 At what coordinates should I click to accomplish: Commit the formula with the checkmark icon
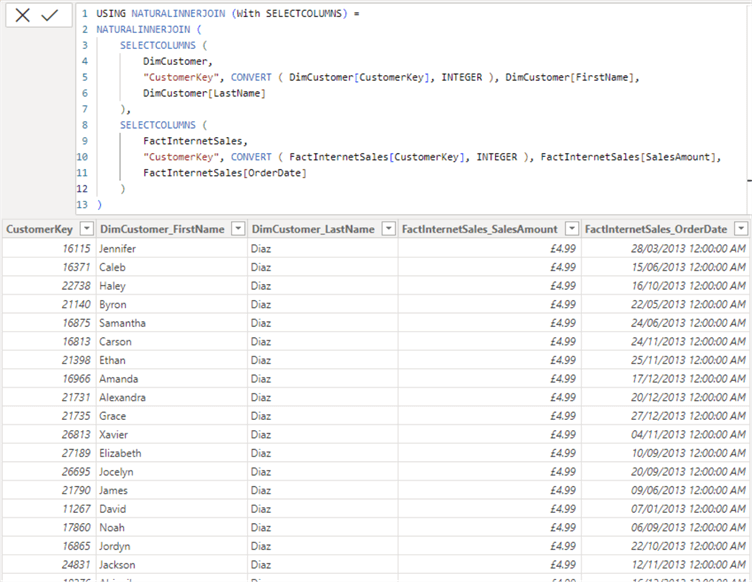point(49,15)
